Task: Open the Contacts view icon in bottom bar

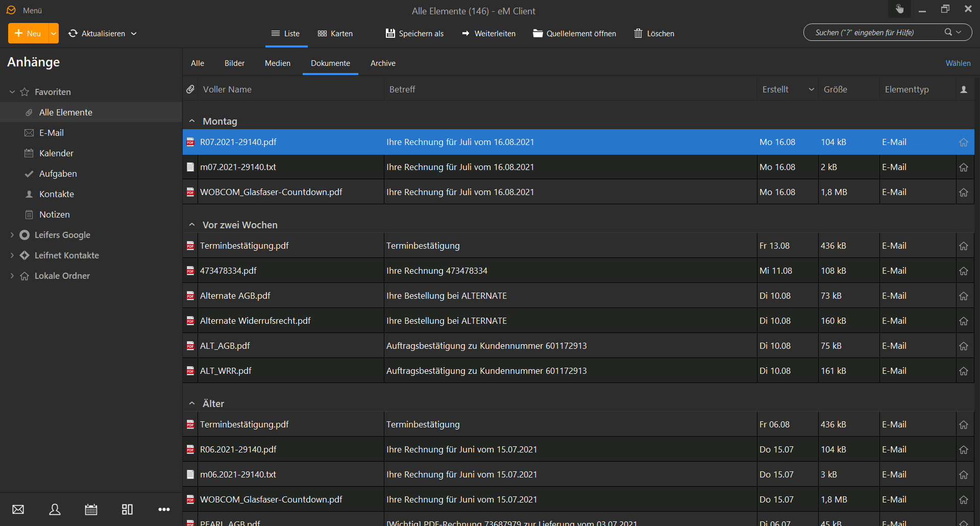Action: [x=55, y=509]
